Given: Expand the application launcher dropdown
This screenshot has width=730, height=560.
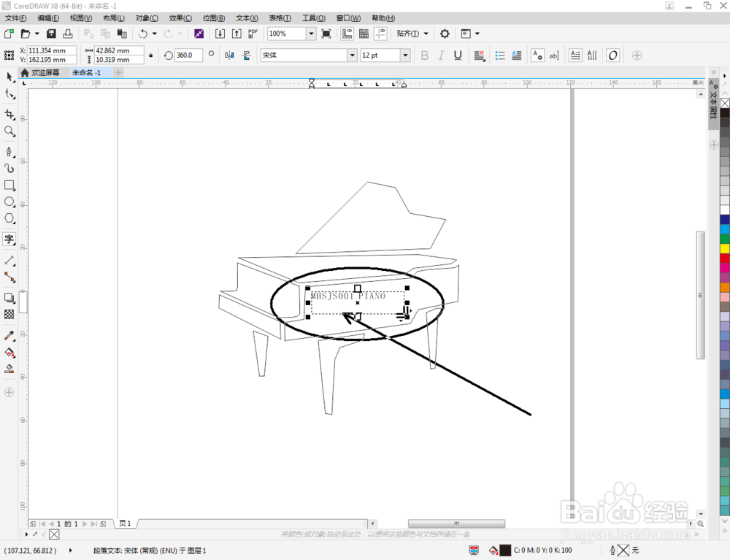Looking at the screenshot, I should point(477,34).
